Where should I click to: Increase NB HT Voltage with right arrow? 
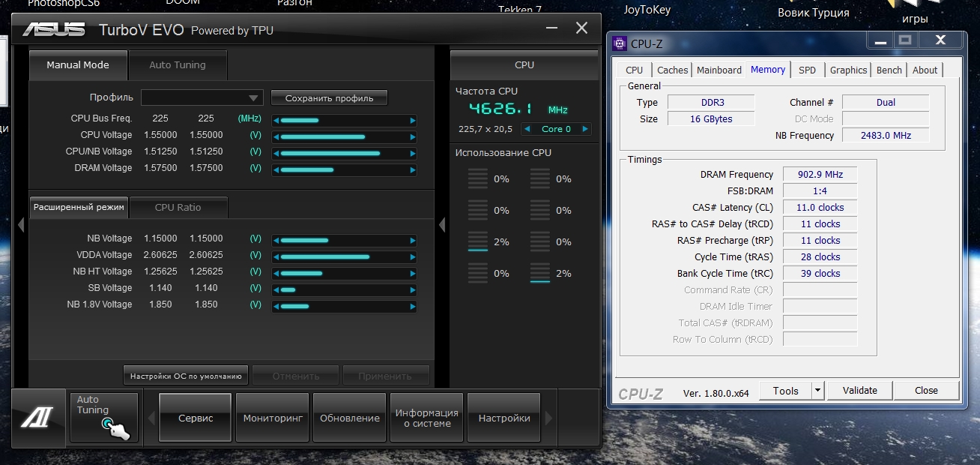coord(413,273)
